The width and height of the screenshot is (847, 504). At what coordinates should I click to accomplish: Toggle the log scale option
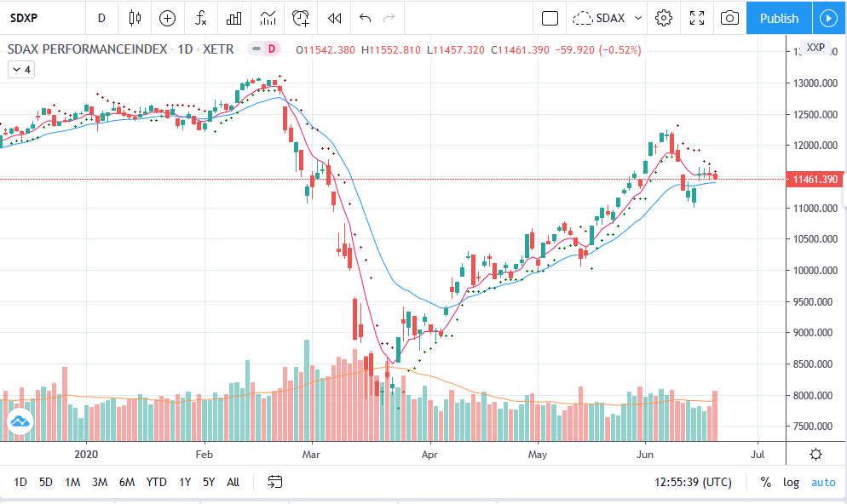791,483
